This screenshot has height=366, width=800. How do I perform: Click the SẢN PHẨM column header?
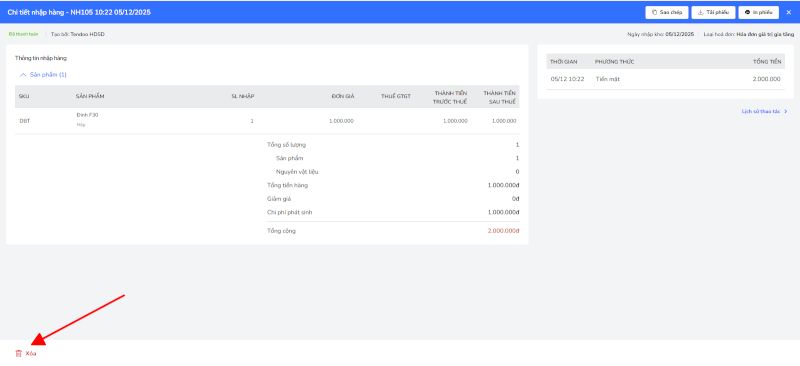pos(90,96)
